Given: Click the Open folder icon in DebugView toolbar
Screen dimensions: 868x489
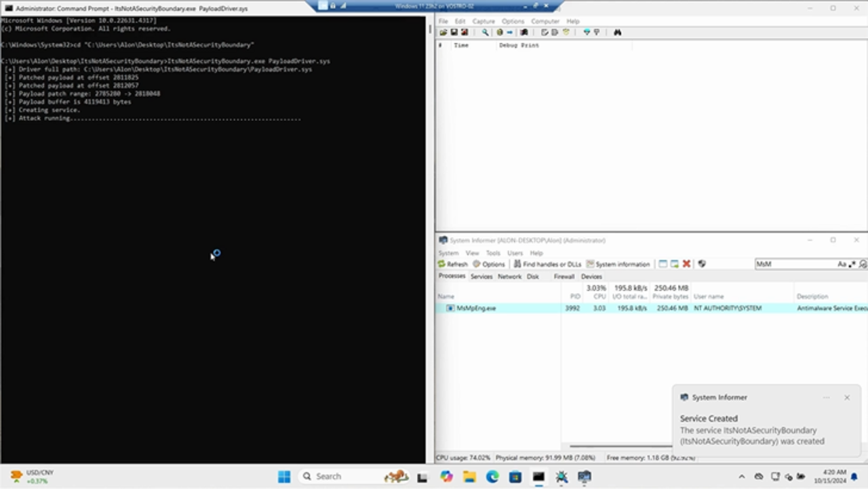Looking at the screenshot, I should [x=443, y=33].
